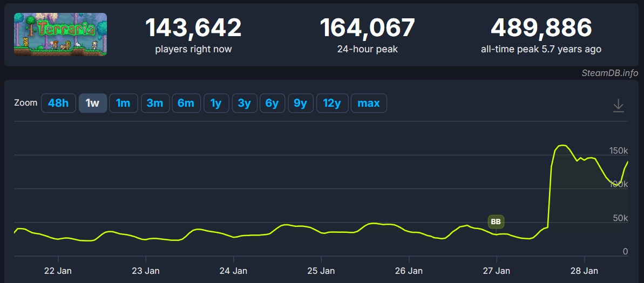The height and width of the screenshot is (283, 644).
Task: Click the max zoom button
Action: [x=369, y=103]
